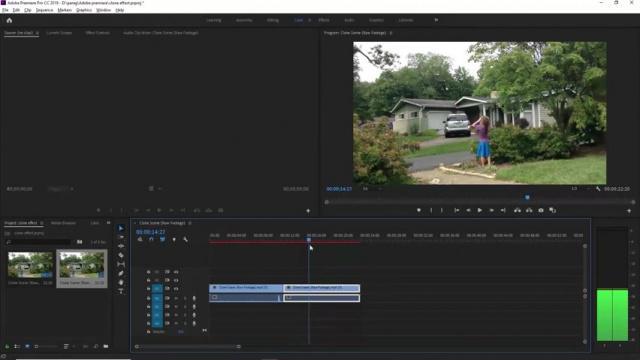Click the timeline horizontal zoom scrollbar
640x360 pixels.
188,347
